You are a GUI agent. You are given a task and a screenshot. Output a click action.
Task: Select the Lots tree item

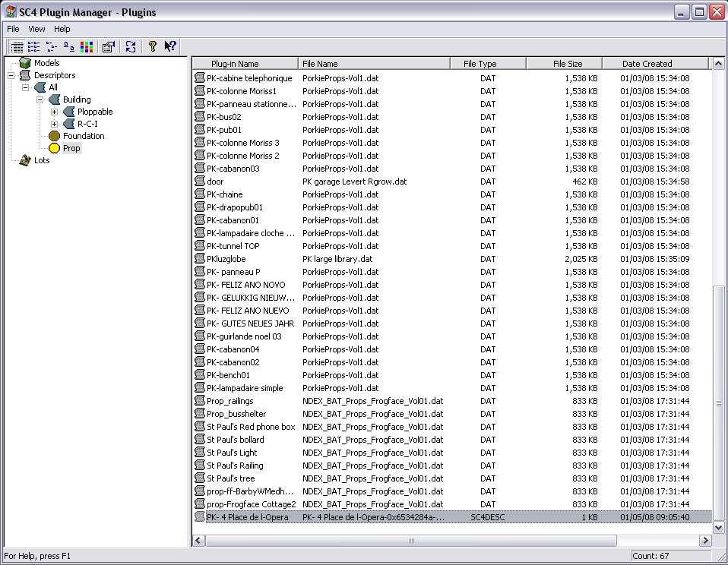coord(42,160)
